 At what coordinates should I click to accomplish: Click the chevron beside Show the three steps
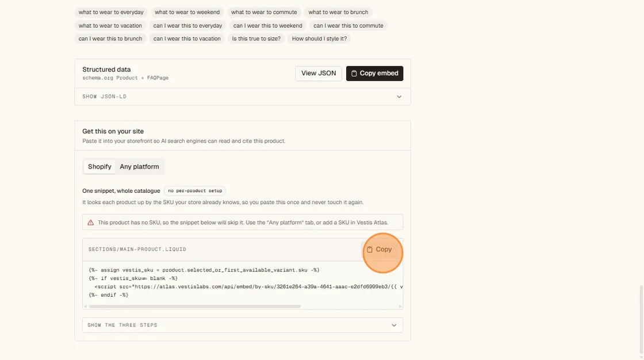click(x=394, y=325)
